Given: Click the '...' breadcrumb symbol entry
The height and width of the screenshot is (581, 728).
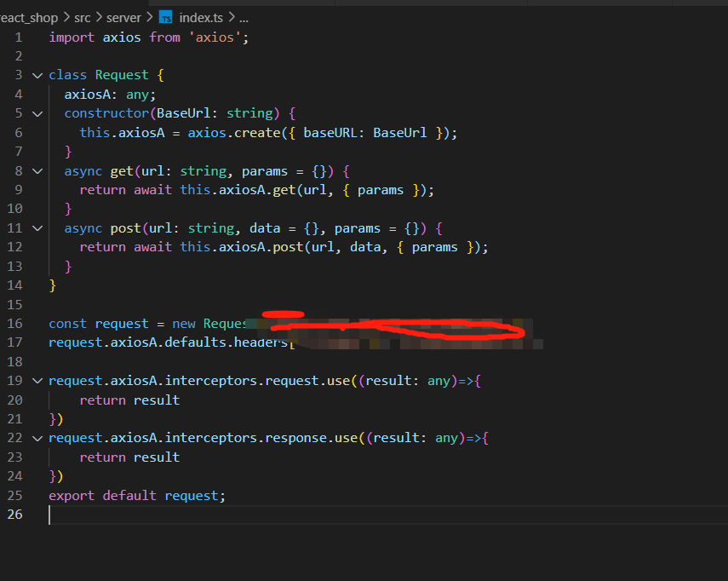Looking at the screenshot, I should pyautogui.click(x=244, y=19).
